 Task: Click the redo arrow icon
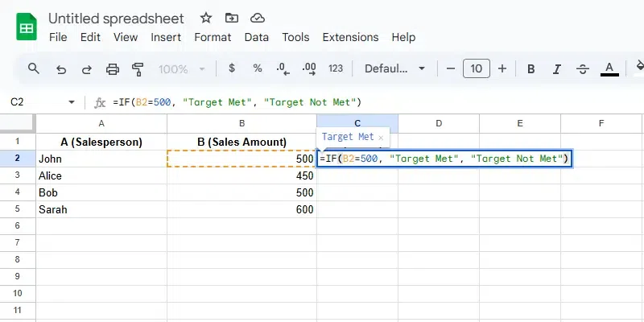(86, 68)
